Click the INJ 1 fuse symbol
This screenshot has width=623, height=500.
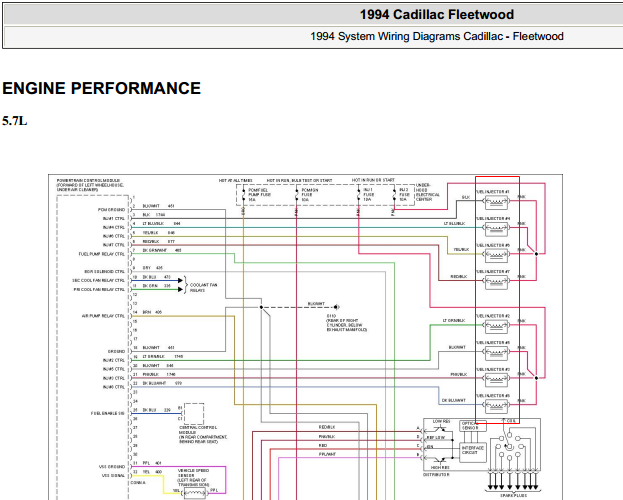coord(358,195)
